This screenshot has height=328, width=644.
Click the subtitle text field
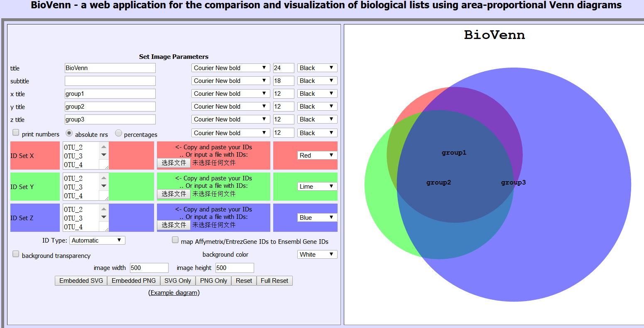110,80
